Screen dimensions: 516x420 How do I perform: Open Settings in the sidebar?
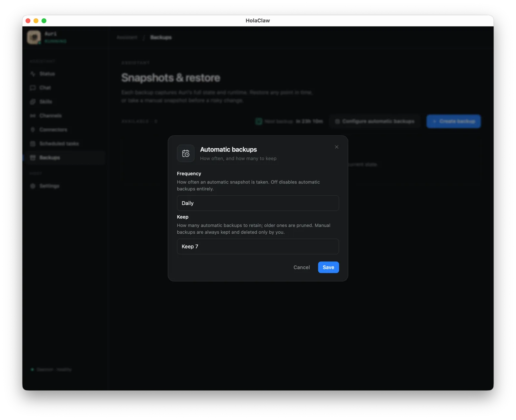tap(65, 186)
